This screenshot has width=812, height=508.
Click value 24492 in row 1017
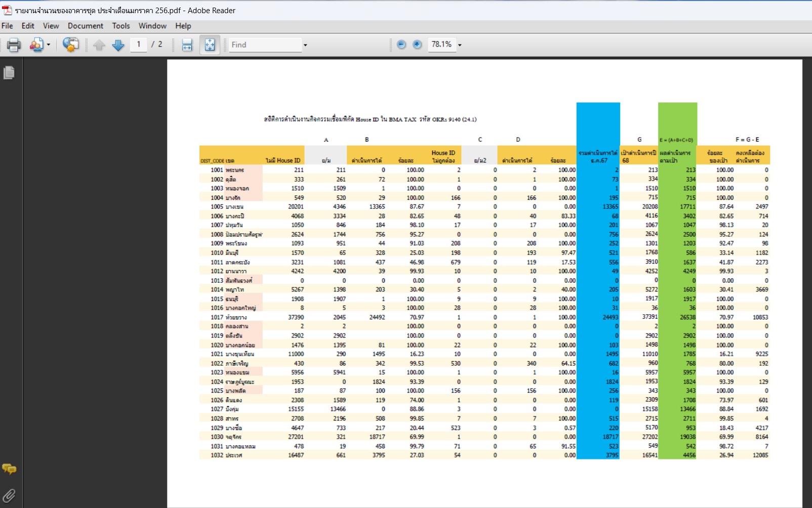click(x=377, y=317)
